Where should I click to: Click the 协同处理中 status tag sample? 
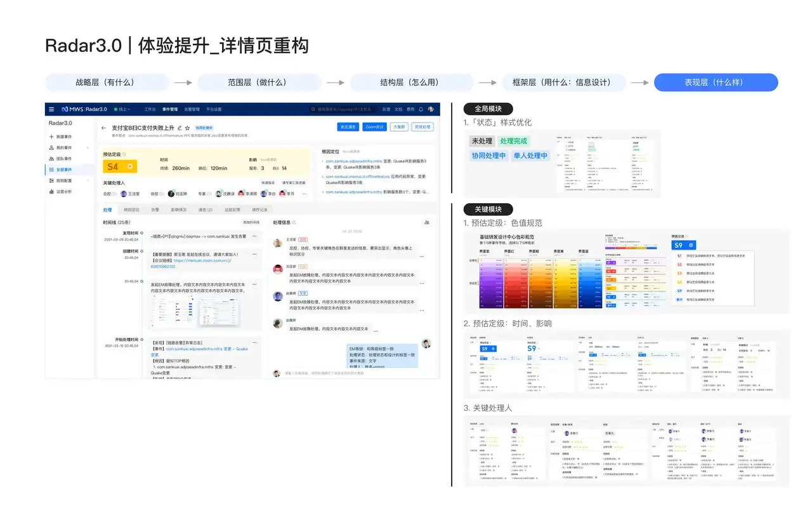(489, 156)
